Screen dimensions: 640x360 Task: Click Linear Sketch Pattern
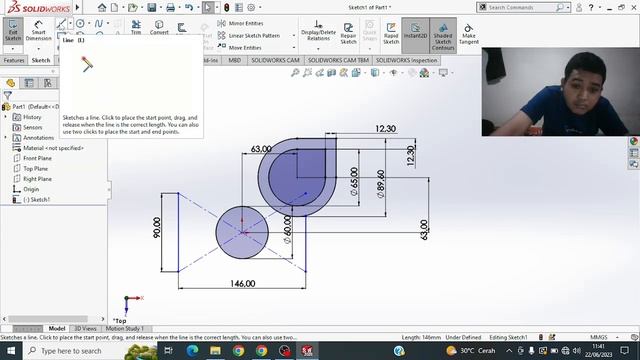[249, 36]
